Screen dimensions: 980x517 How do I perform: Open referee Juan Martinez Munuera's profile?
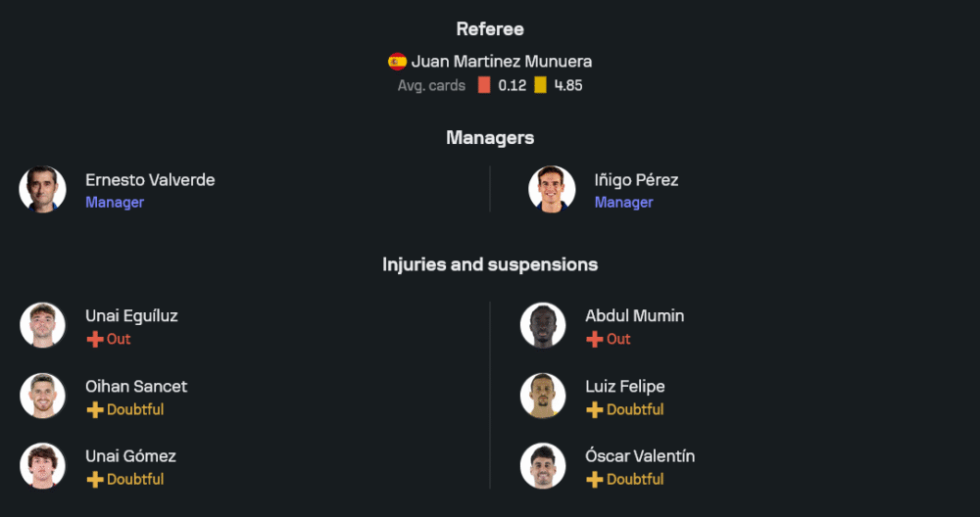pos(501,62)
